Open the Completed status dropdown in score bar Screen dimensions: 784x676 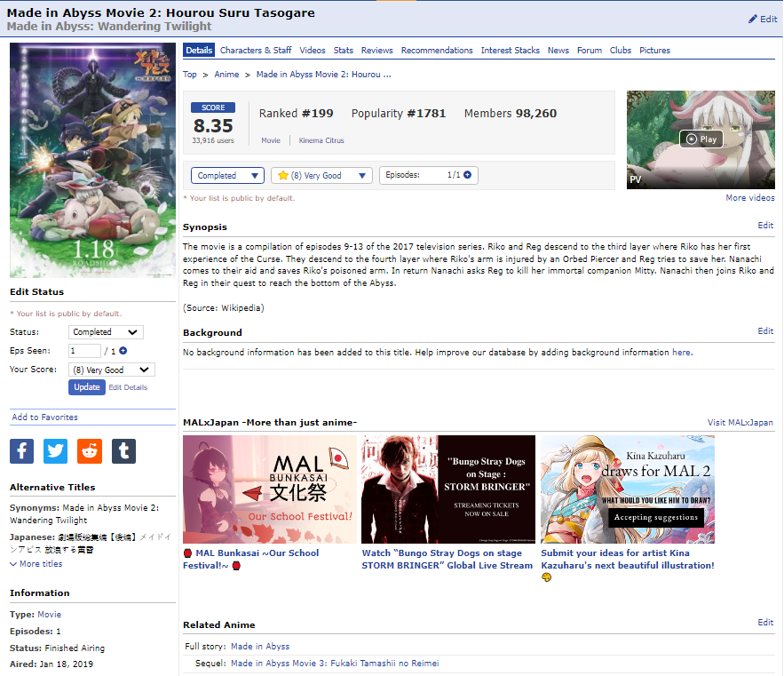[x=227, y=176]
